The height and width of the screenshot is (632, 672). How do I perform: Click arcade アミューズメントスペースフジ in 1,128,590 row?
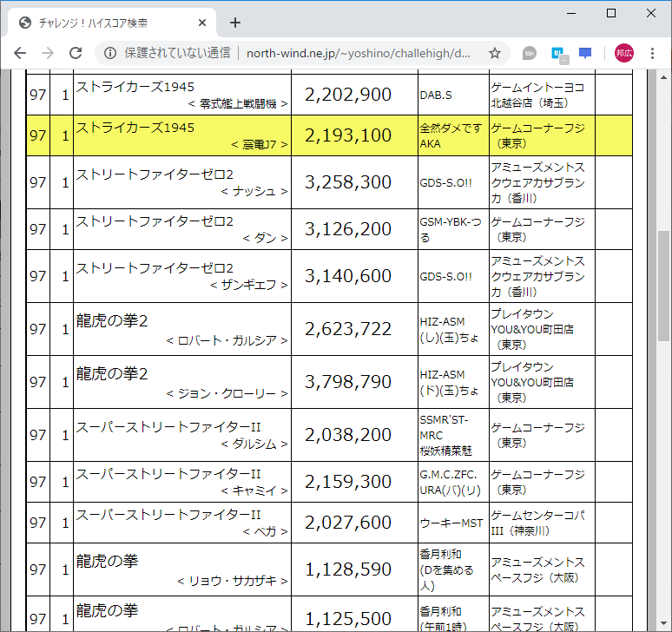click(537, 569)
